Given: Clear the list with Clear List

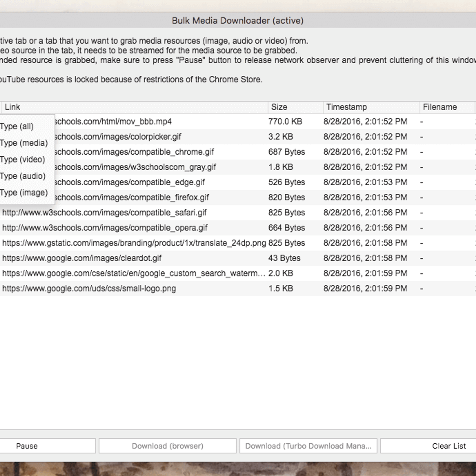Looking at the screenshot, I should [x=428, y=446].
